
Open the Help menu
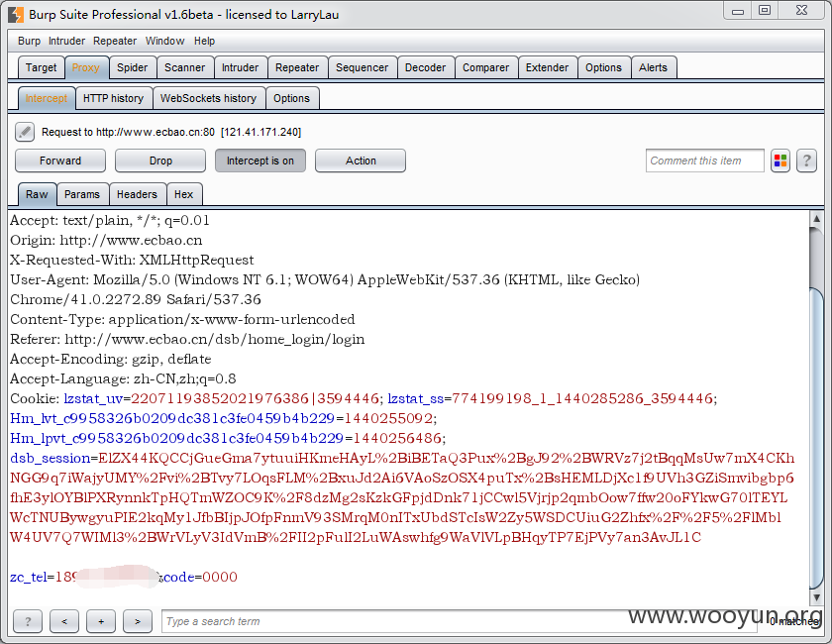(x=204, y=41)
